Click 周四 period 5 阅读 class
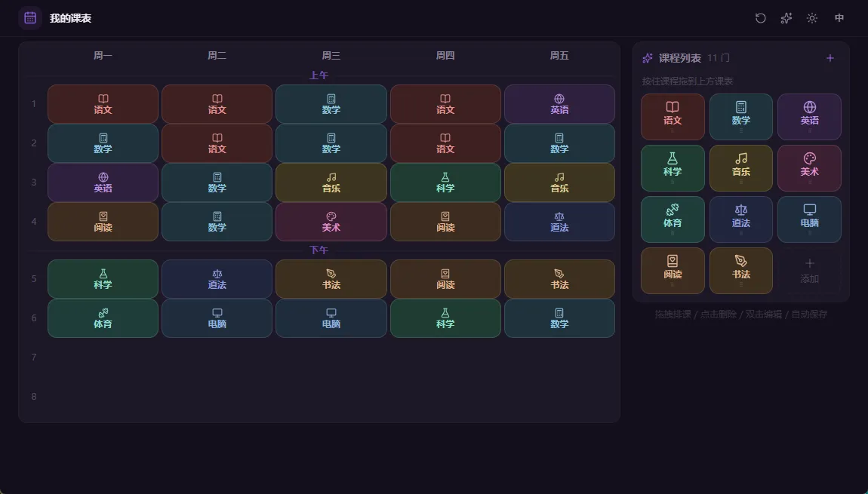Image resolution: width=868 pixels, height=494 pixels. 445,279
